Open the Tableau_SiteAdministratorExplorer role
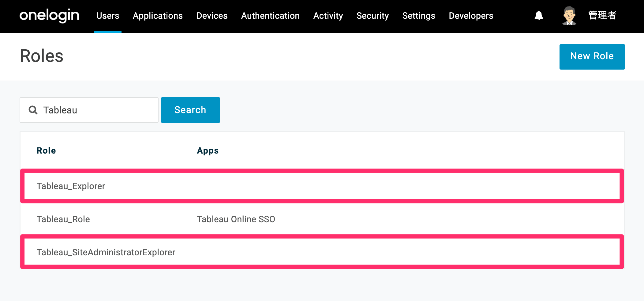Screen dimensions: 644x301 coord(106,252)
